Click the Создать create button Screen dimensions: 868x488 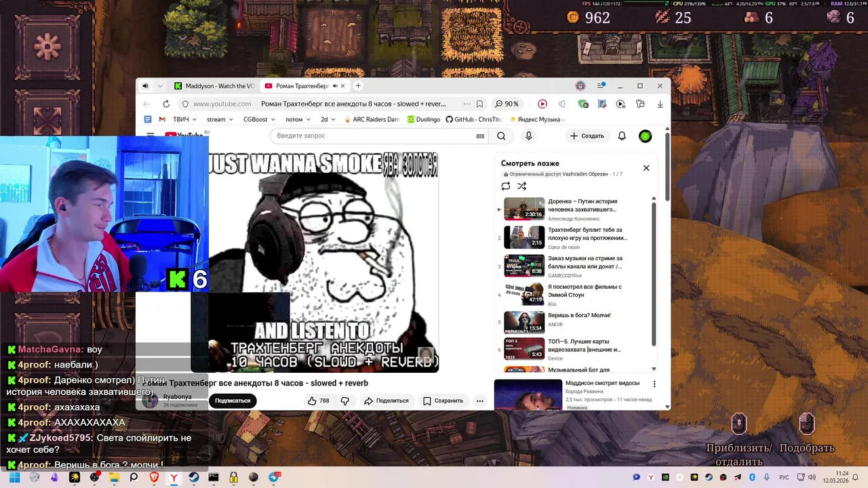[x=587, y=136]
